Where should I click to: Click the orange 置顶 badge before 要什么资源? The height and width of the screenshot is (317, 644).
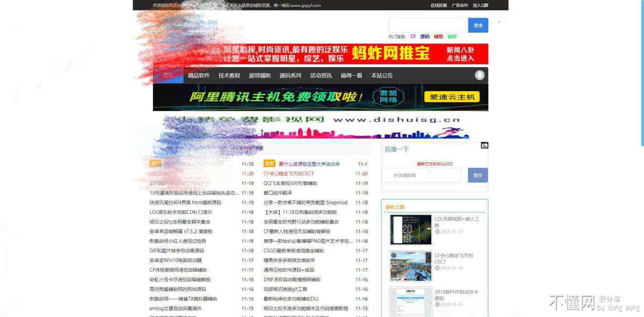coord(269,163)
